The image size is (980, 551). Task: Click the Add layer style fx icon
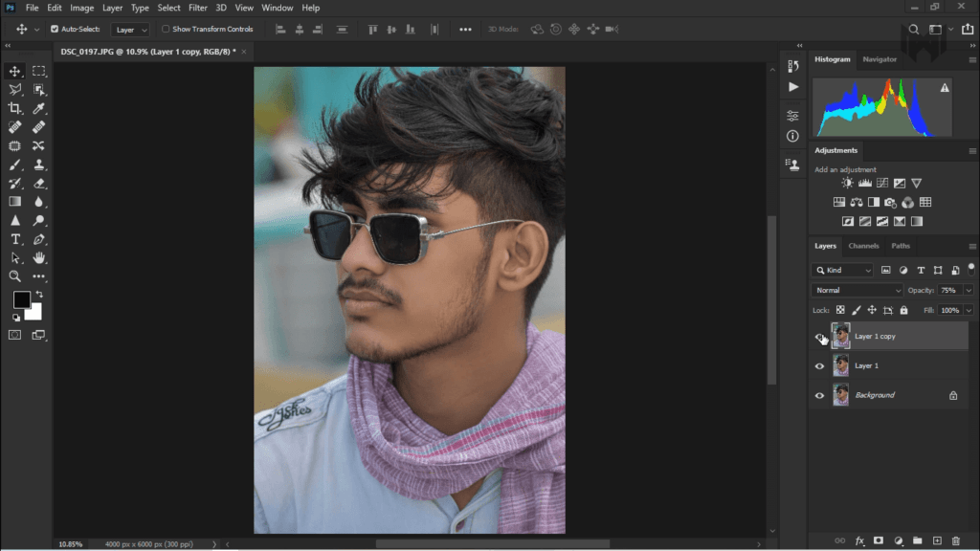859,541
